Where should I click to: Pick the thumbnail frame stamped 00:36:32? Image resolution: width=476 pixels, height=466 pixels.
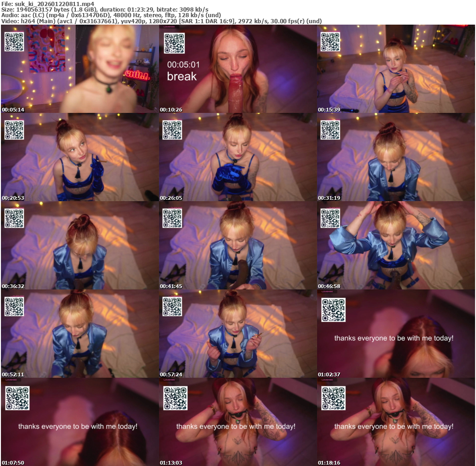[80, 245]
